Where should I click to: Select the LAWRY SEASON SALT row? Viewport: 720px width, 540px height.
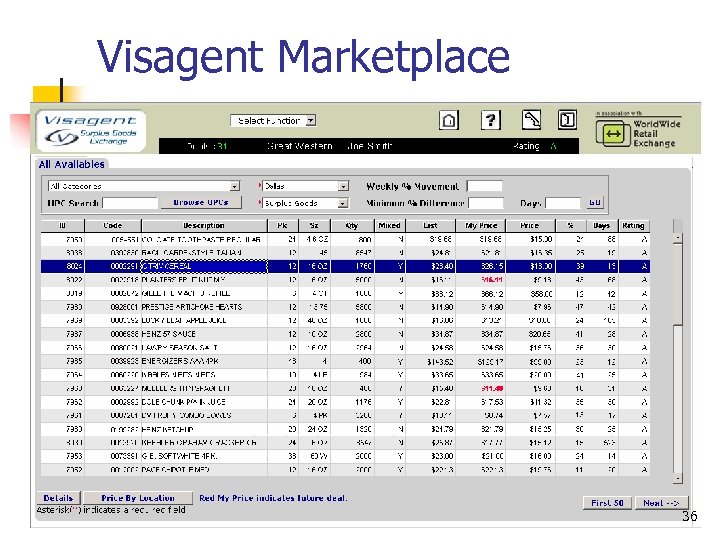[x=345, y=348]
